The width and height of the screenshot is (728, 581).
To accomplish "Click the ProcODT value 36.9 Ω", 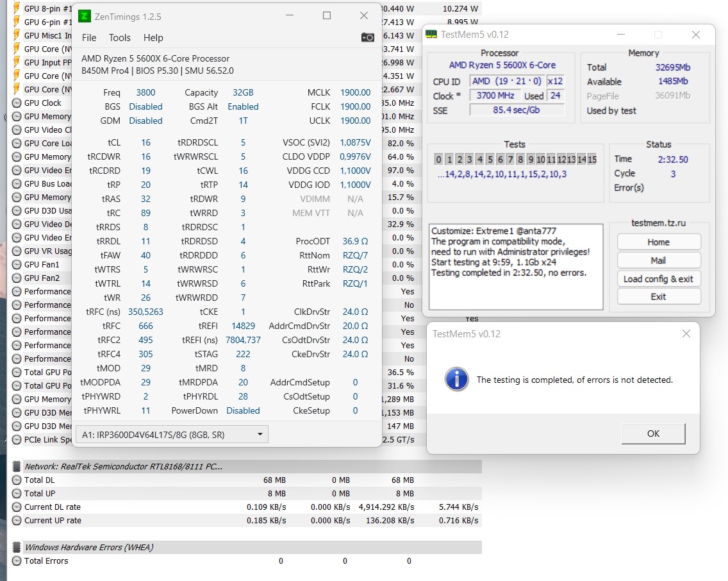I will point(355,242).
